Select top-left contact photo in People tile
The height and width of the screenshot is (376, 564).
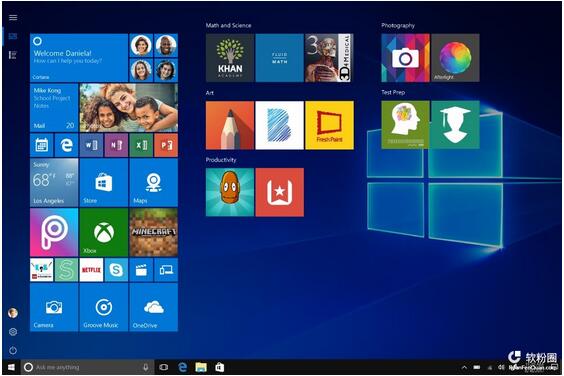[141, 45]
